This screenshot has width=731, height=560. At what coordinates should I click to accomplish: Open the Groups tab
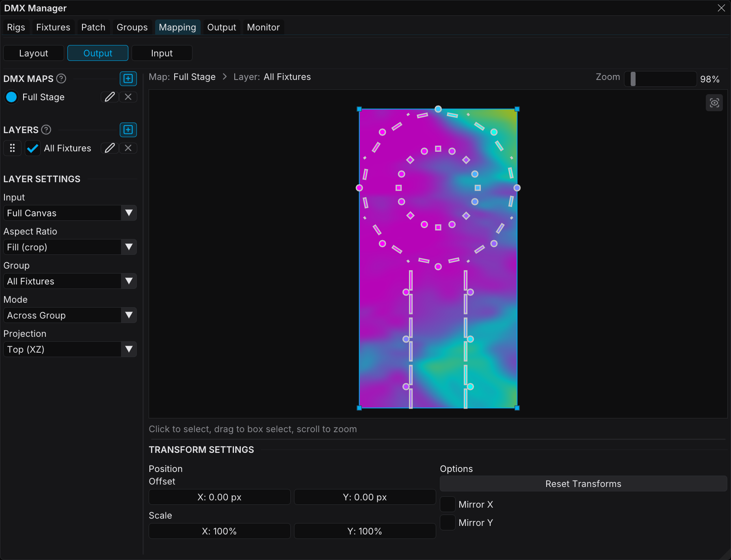[x=132, y=27]
